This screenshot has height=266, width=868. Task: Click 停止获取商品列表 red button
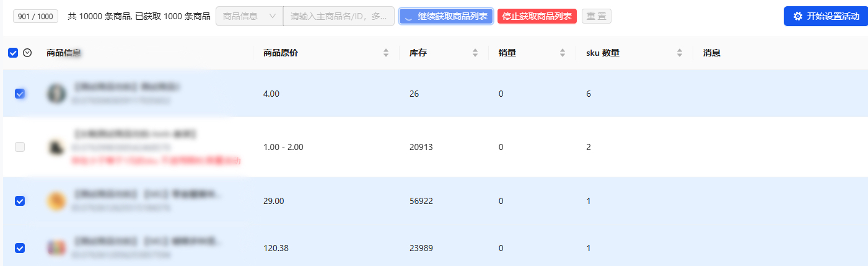click(x=537, y=16)
